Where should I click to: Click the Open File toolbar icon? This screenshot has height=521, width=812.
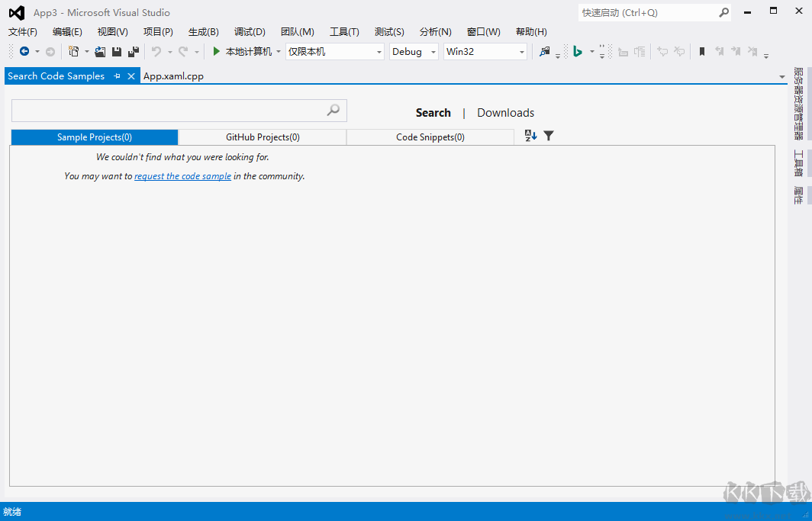tap(100, 51)
